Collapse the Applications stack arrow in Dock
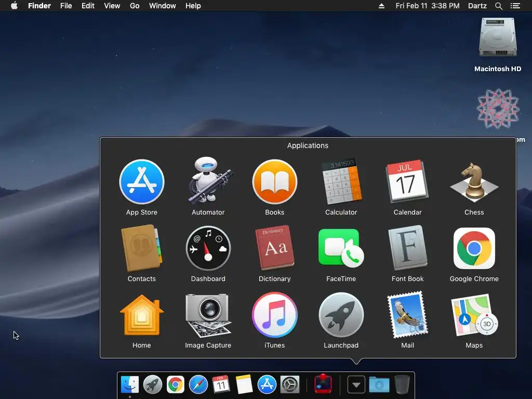Image resolution: width=532 pixels, height=399 pixels. pyautogui.click(x=356, y=385)
